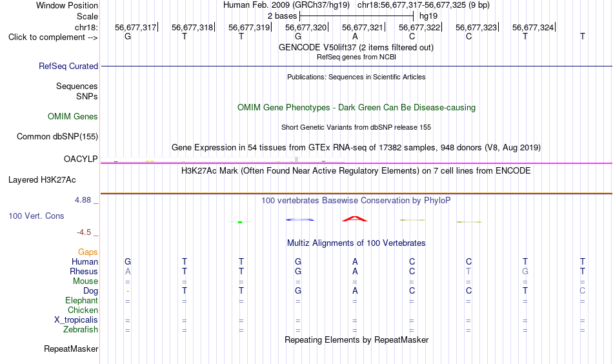Click base A in the complement sequence row
613x364 pixels.
[355, 37]
